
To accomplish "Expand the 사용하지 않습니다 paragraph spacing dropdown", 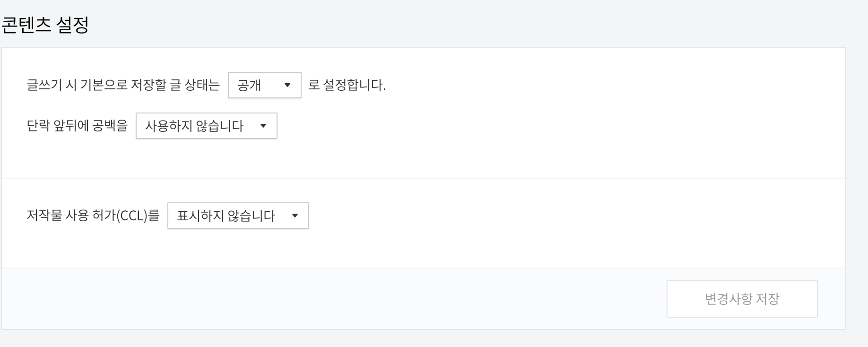I will click(206, 126).
